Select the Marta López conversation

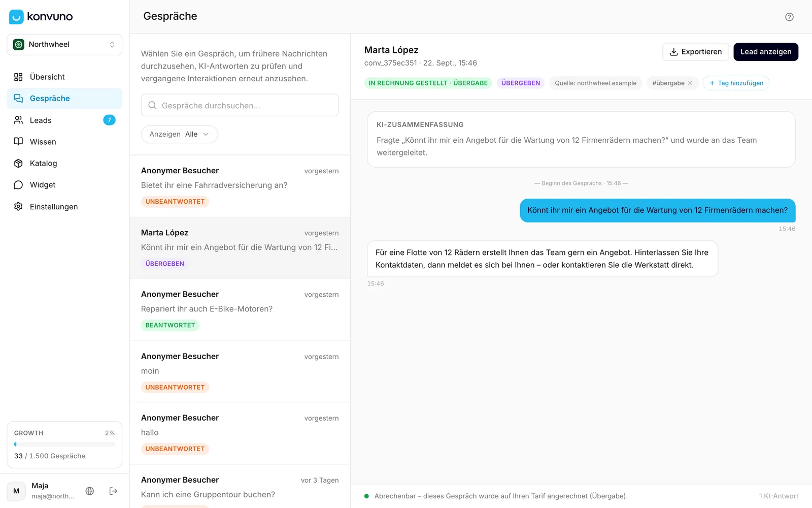(x=240, y=248)
